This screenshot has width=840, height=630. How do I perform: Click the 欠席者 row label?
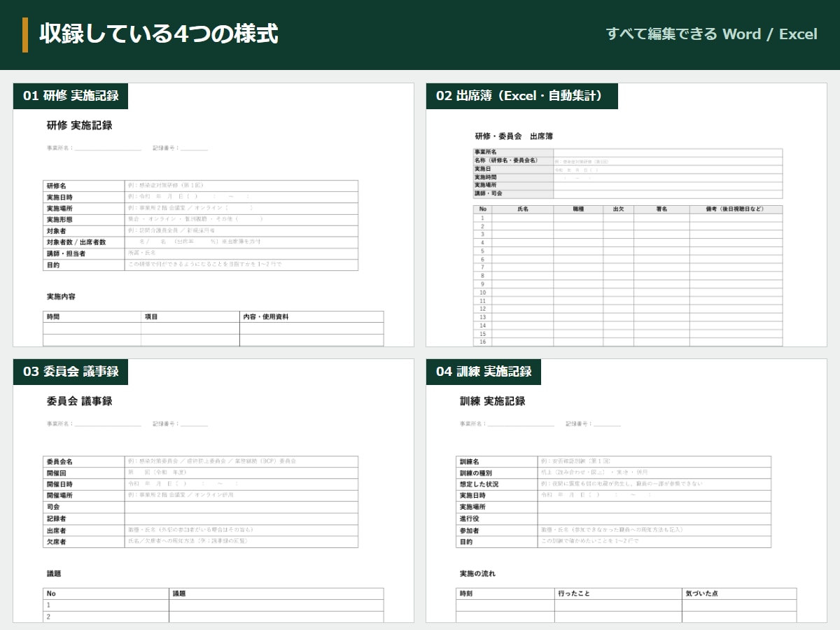[x=57, y=542]
